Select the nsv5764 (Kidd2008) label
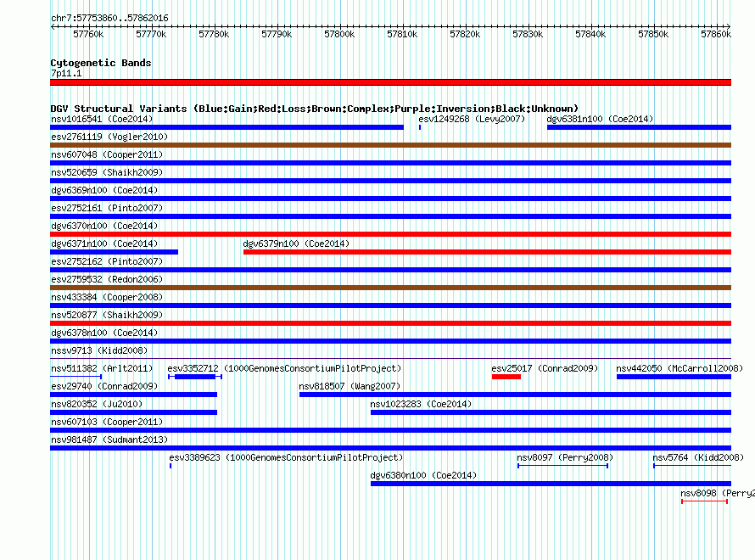This screenshot has height=560, width=755. click(698, 457)
